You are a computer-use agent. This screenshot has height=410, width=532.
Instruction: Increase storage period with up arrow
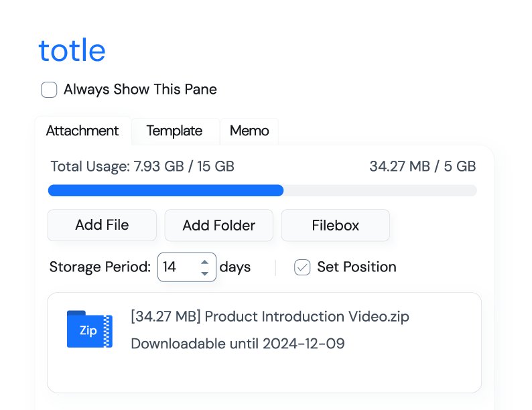pos(205,261)
